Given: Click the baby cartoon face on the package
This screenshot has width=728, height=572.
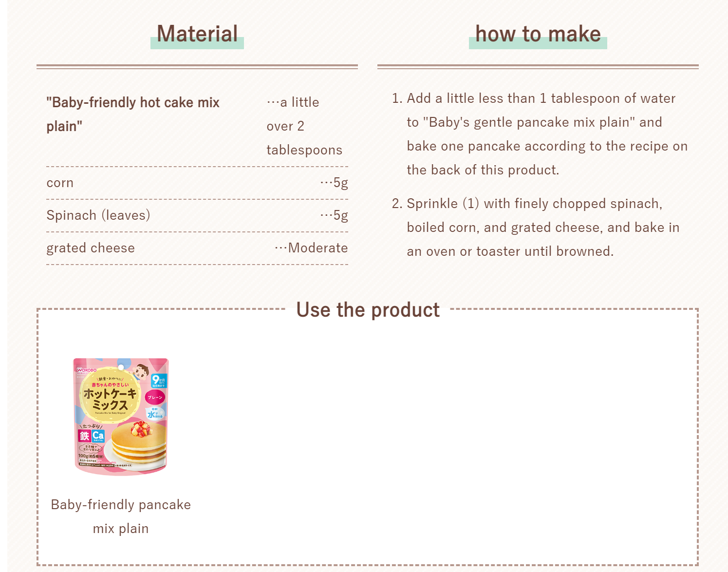Looking at the screenshot, I should pyautogui.click(x=141, y=372).
